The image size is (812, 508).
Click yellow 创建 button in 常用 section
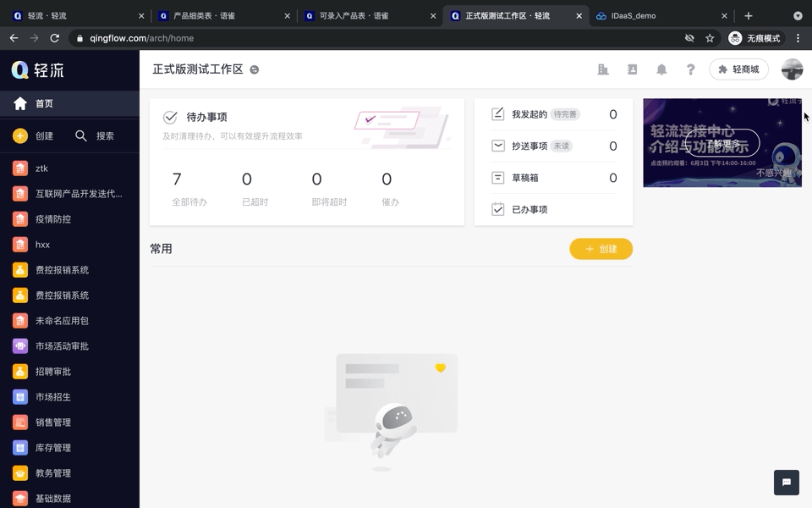[601, 249]
